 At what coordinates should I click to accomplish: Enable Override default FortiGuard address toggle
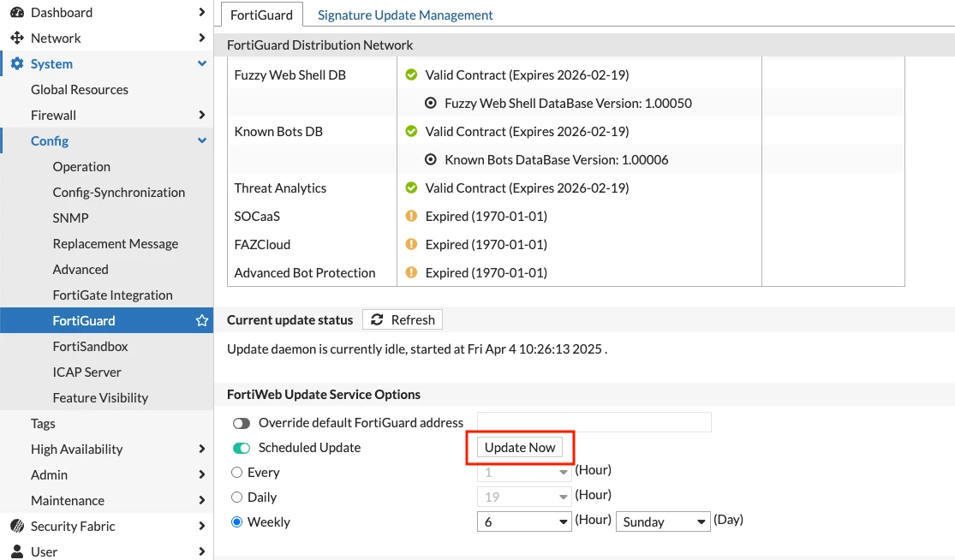click(x=242, y=423)
